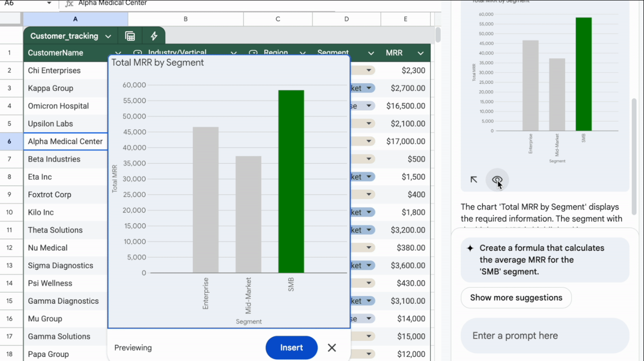Screen dimensions: 644x361
Task: Open the MRR column header dropdown
Action: pos(421,53)
